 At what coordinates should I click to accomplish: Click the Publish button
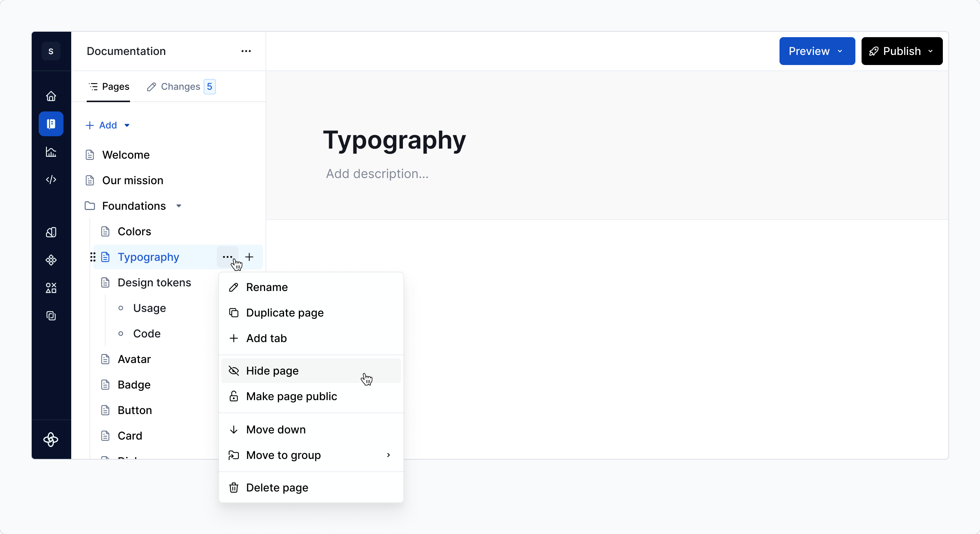tap(901, 51)
